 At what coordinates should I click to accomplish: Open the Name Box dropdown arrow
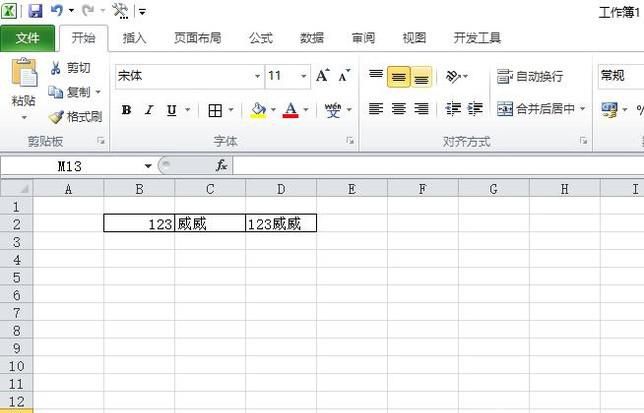148,166
